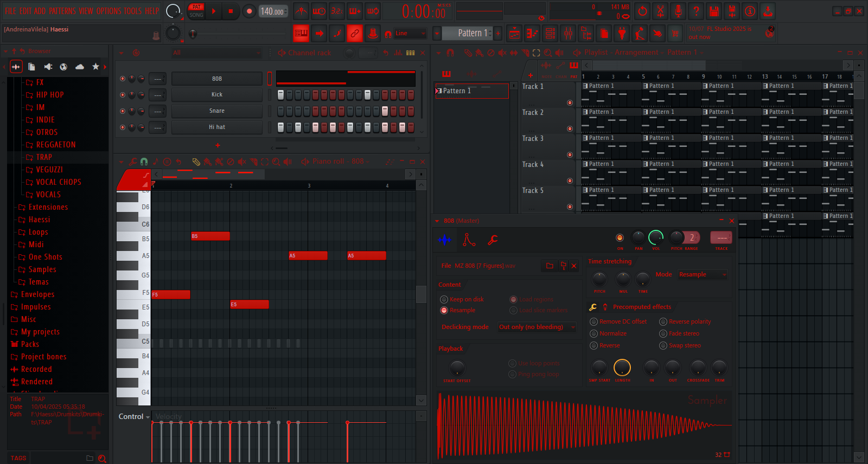Viewport: 868px width, 464px height.
Task: Enable Remove DC offset option
Action: [x=593, y=321]
